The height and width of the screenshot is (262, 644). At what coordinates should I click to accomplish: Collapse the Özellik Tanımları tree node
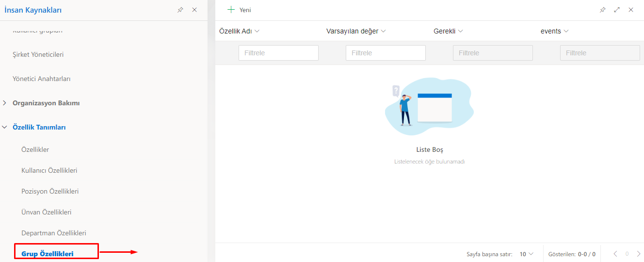point(4,127)
